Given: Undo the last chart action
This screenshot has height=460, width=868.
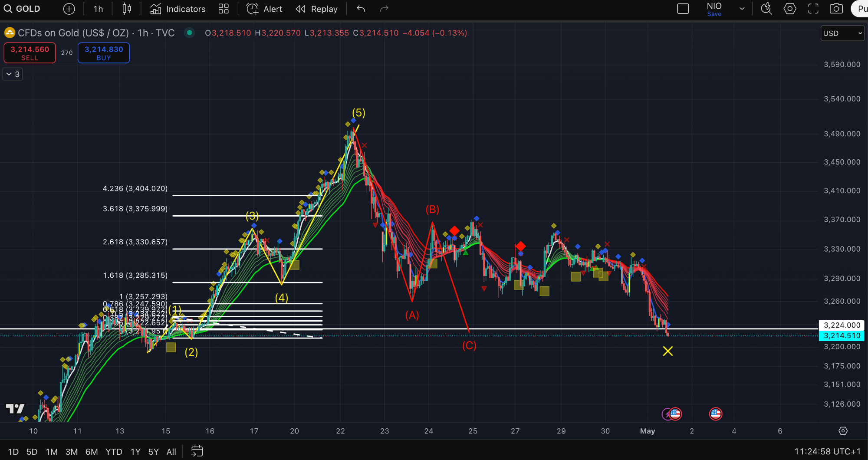Looking at the screenshot, I should click(x=361, y=9).
